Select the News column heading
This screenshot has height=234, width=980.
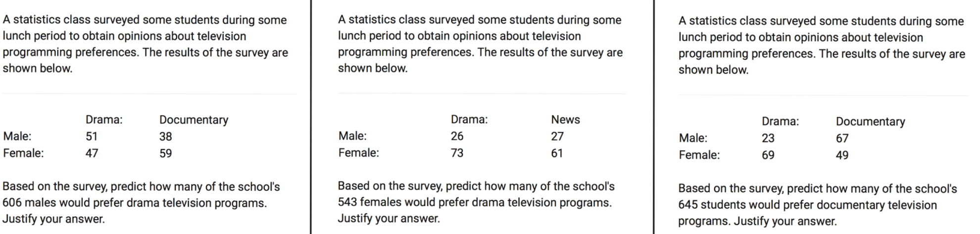565,119
